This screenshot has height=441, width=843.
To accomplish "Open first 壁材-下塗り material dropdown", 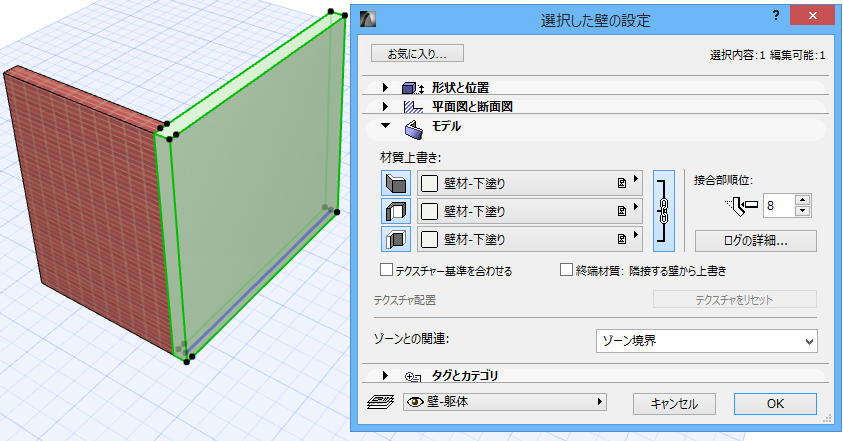I will [x=530, y=183].
